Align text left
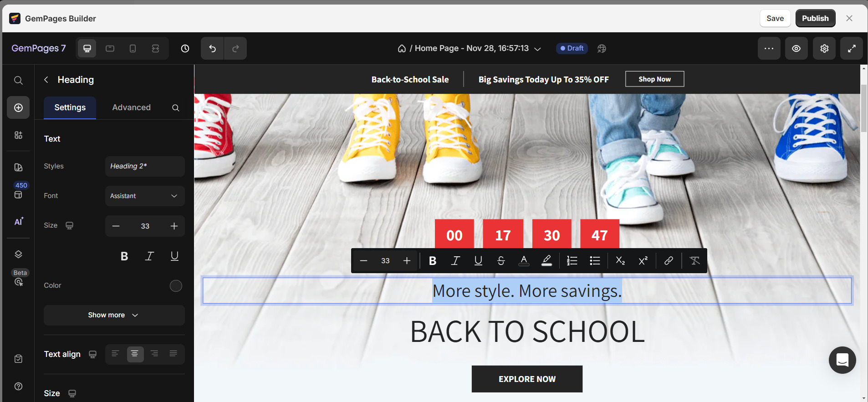Image resolution: width=868 pixels, height=402 pixels. (115, 354)
